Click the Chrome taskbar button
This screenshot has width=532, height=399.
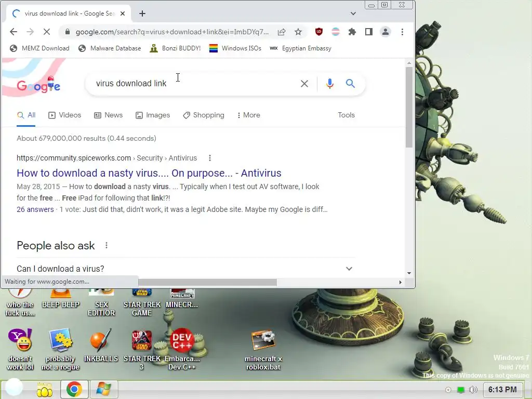pos(74,389)
